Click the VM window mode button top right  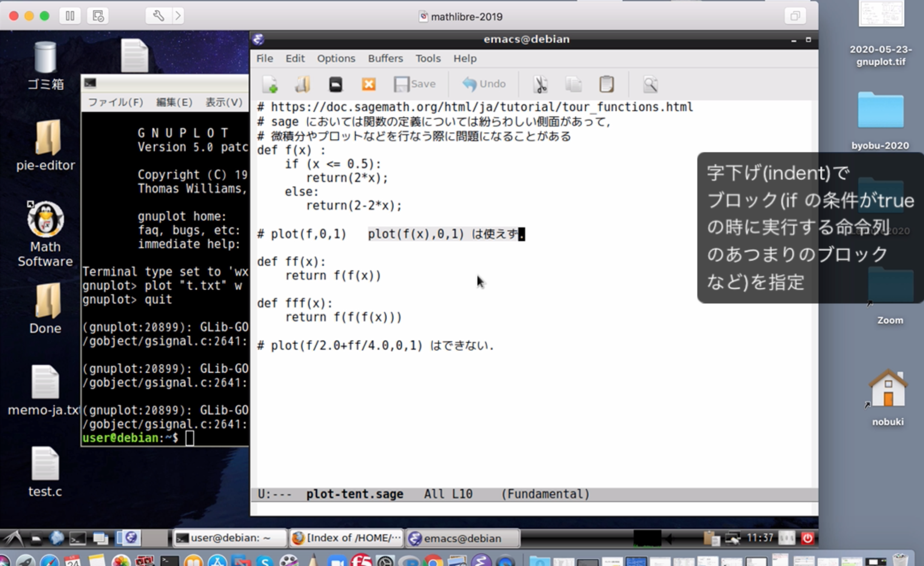(795, 16)
